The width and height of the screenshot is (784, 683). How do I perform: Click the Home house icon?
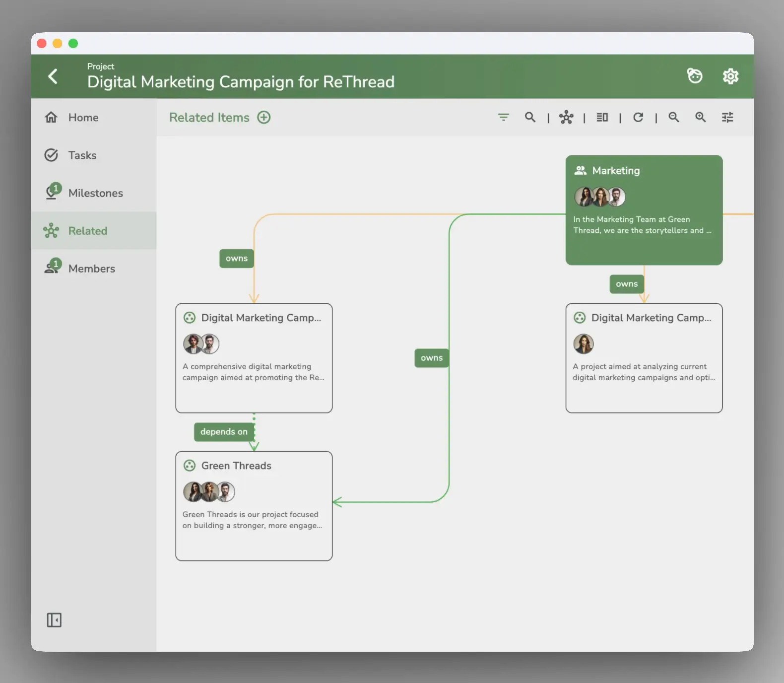(51, 117)
